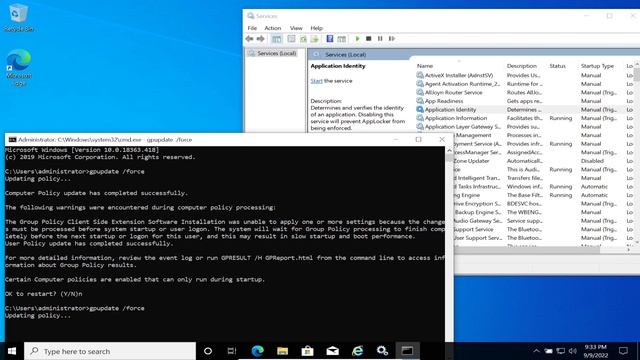Stop Service with the black square icon
640x360 pixels.
pos(369,39)
